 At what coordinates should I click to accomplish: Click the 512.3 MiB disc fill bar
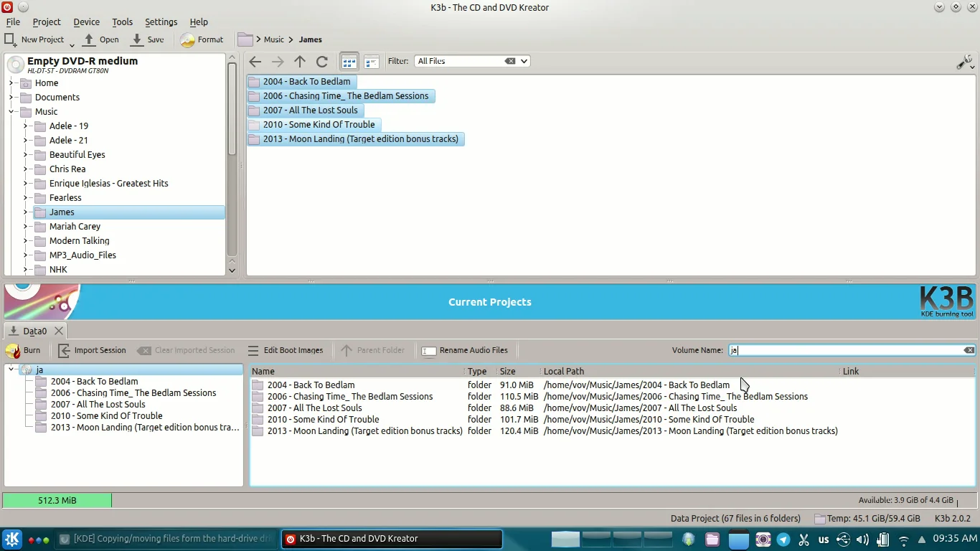click(x=57, y=501)
